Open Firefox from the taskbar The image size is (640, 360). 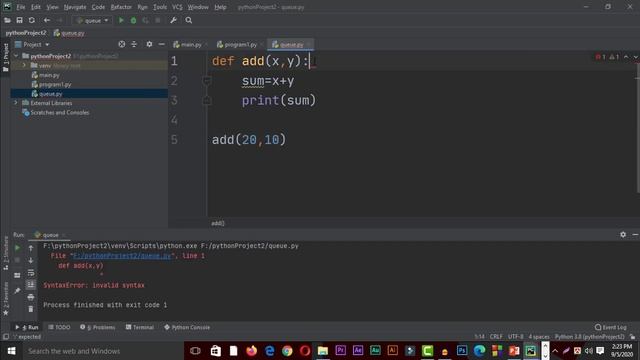251,351
